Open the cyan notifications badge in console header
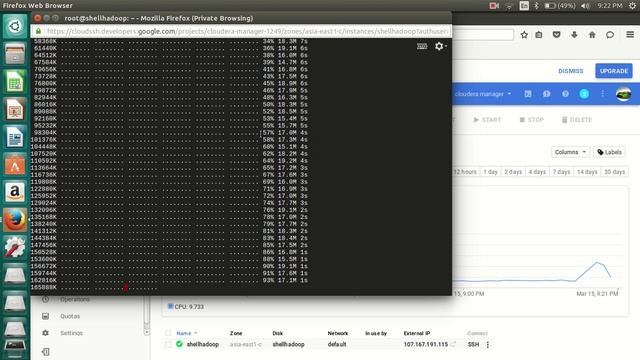Screen dimensions: 640x360 point(584,94)
